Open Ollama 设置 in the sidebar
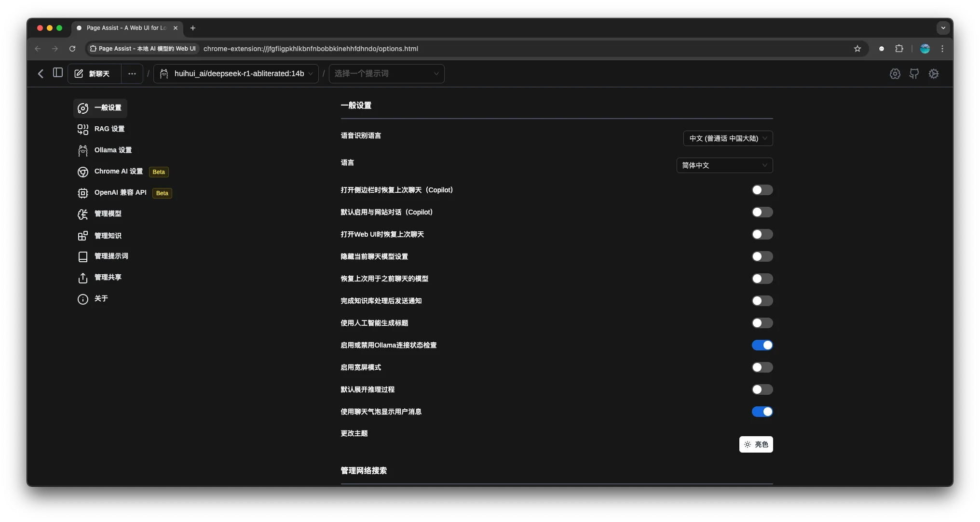Image resolution: width=980 pixels, height=522 pixels. pyautogui.click(x=105, y=150)
